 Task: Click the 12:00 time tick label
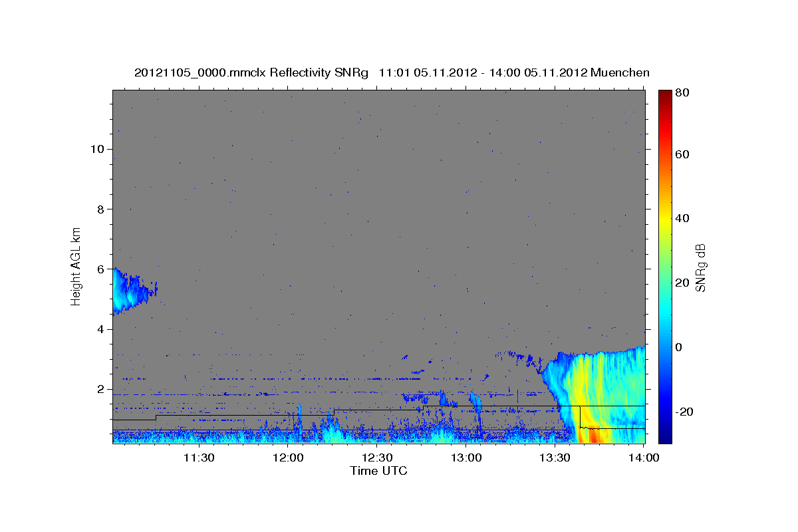(288, 458)
